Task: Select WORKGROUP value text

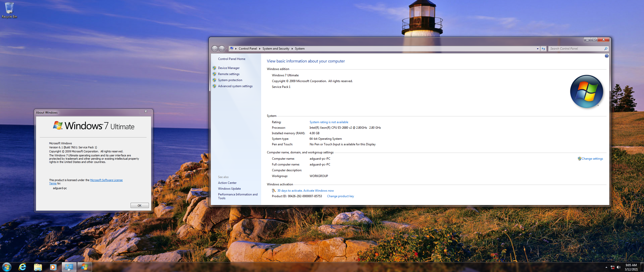Action: point(319,176)
